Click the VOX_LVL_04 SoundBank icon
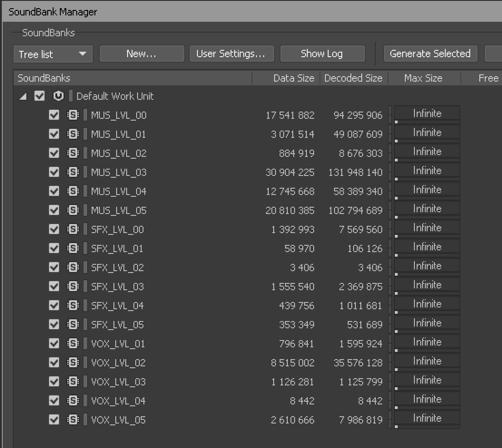The image size is (502, 448). point(73,400)
